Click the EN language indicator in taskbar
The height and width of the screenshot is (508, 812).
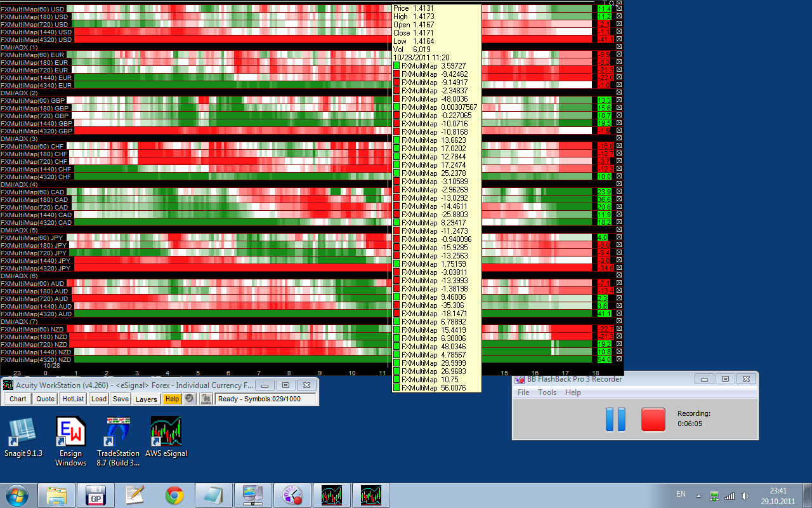pos(681,494)
